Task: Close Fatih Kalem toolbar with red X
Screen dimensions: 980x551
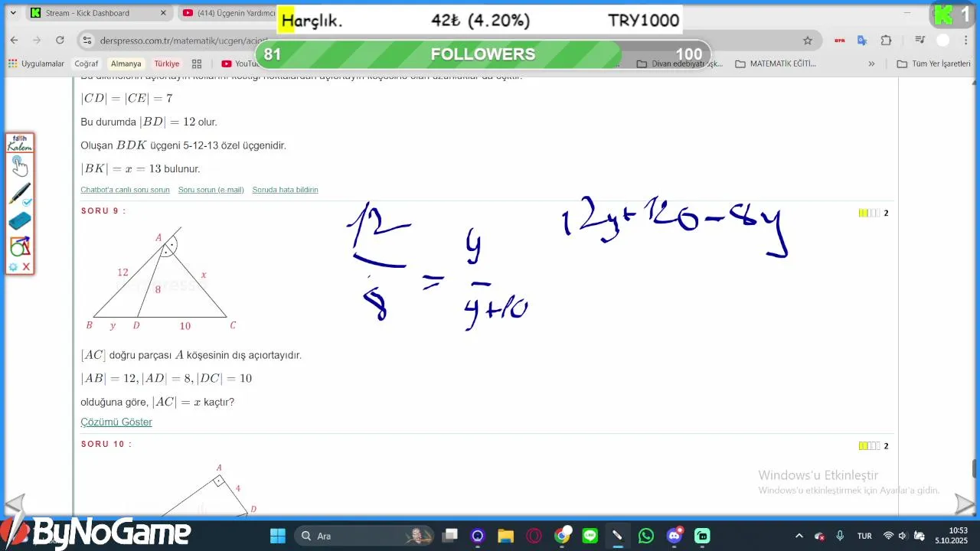Action: point(26,267)
